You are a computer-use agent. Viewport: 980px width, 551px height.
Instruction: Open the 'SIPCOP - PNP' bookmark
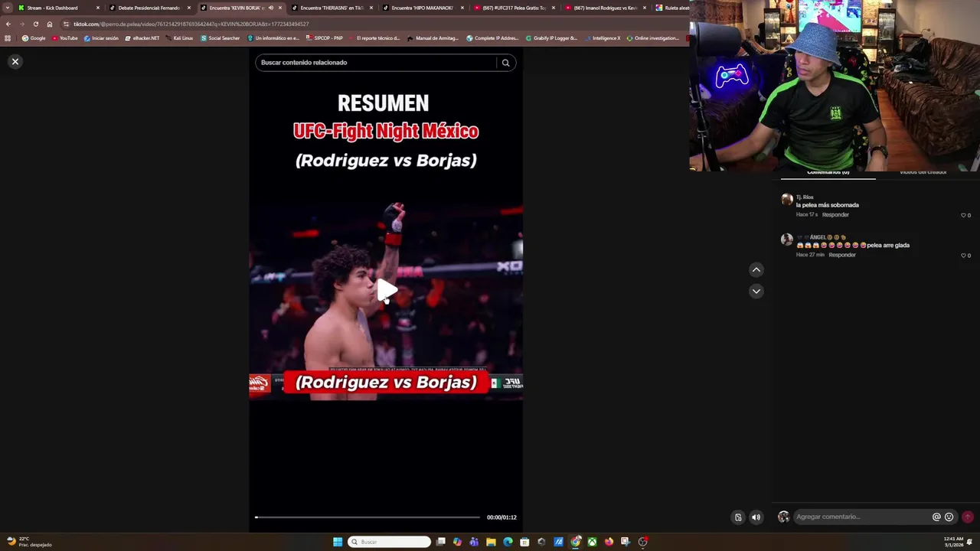(x=325, y=38)
